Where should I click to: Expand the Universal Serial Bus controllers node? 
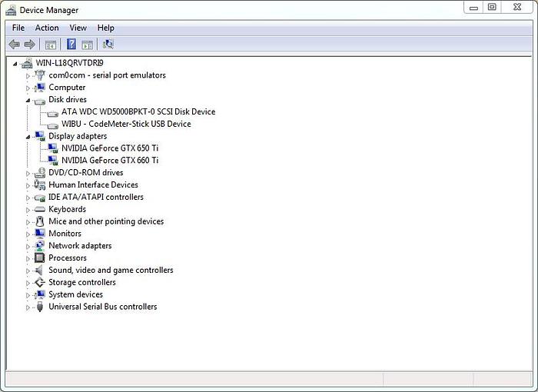coord(28,307)
